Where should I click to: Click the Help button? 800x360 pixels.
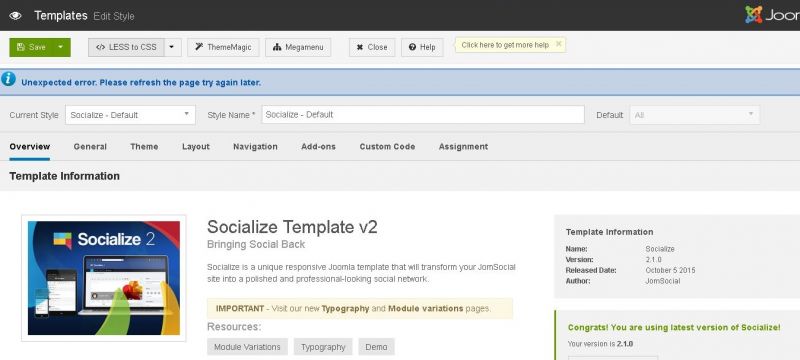click(x=422, y=47)
